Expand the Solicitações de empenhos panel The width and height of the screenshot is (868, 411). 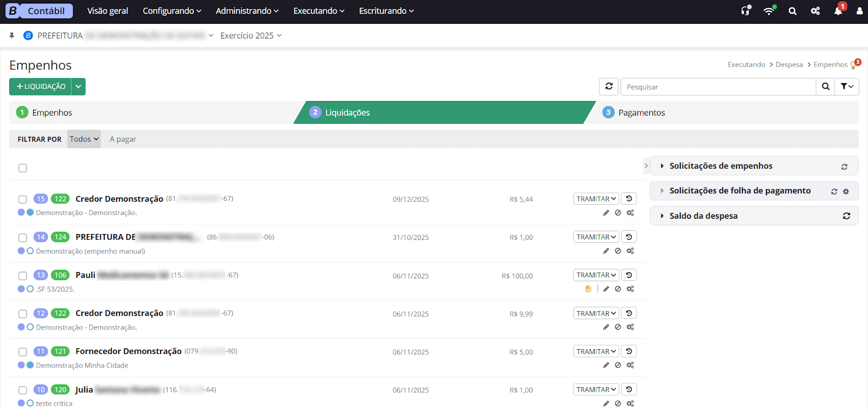[x=720, y=166]
